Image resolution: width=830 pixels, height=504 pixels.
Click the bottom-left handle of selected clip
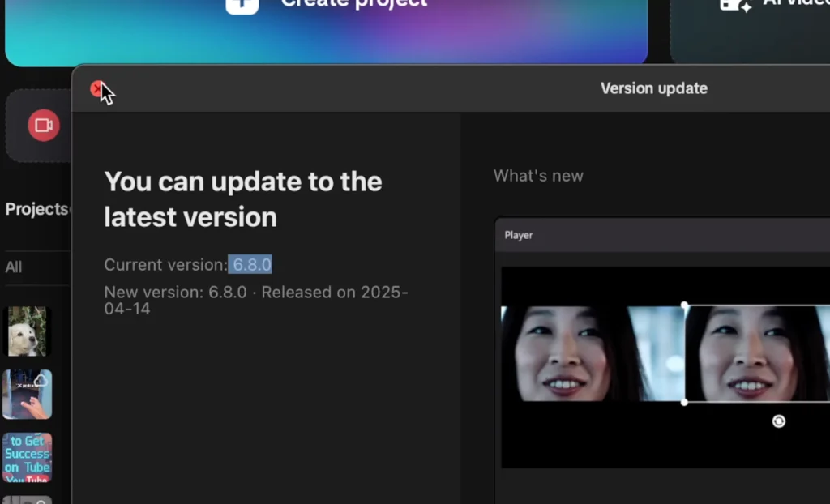click(x=684, y=403)
